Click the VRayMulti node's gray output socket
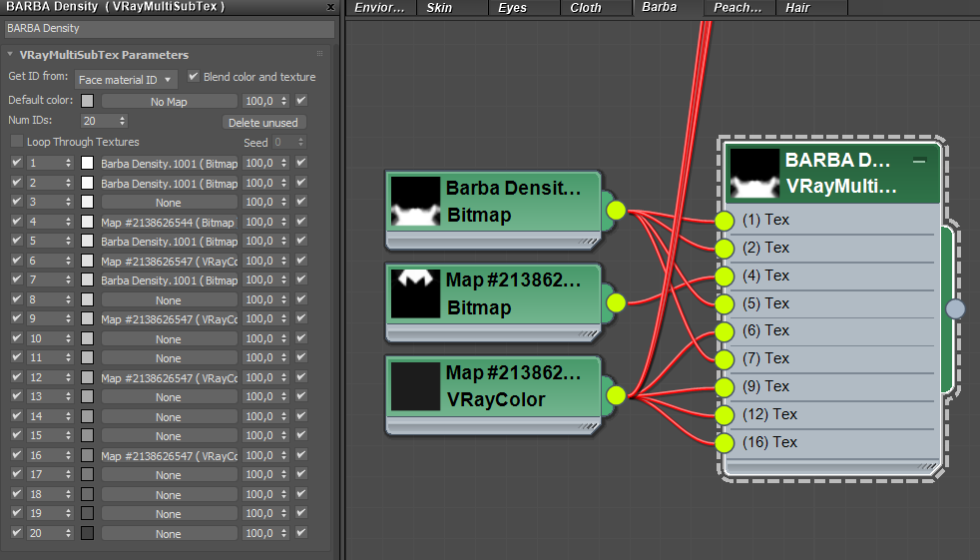 pyautogui.click(x=955, y=308)
